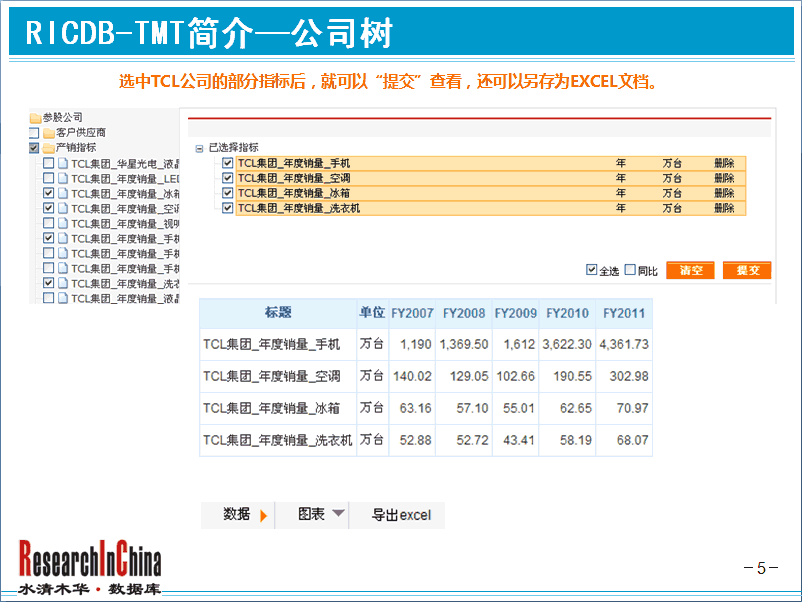Switch to the 数据 tab

[238, 515]
